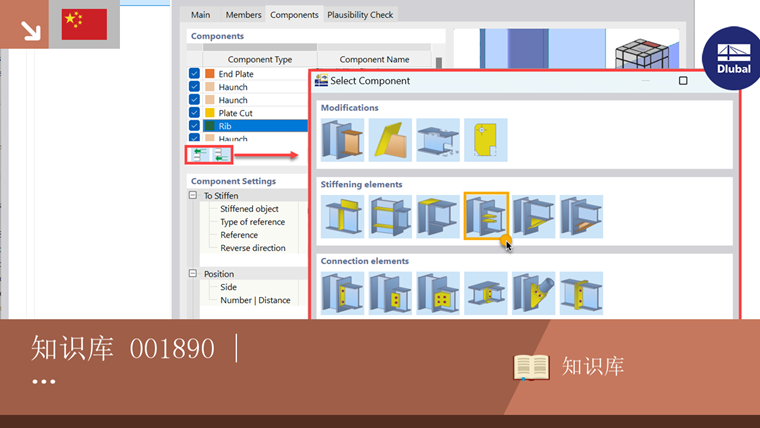This screenshot has width=760, height=428.
Task: Click the insert component at beginning icon
Action: pyautogui.click(x=199, y=155)
